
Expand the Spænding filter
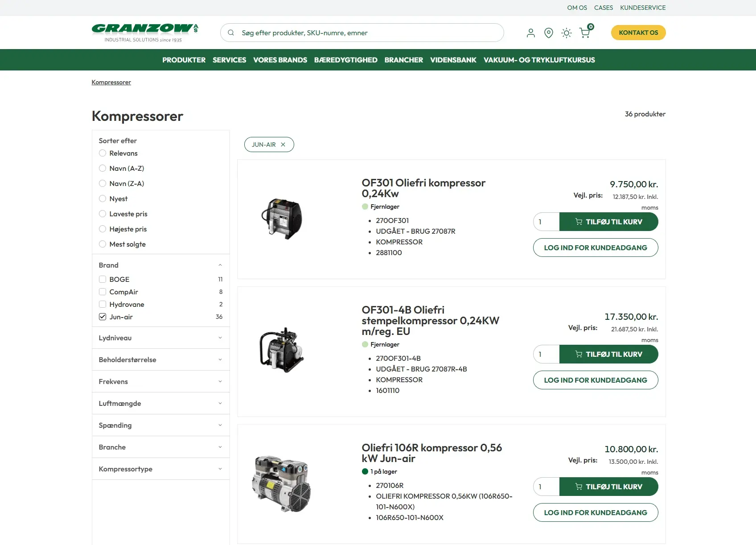[x=160, y=425]
